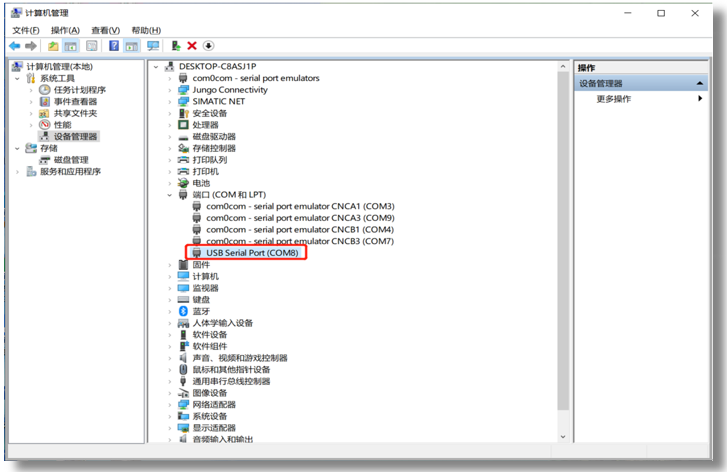Click the properties sheet toolbar icon
The height and width of the screenshot is (472, 727).
(92, 46)
